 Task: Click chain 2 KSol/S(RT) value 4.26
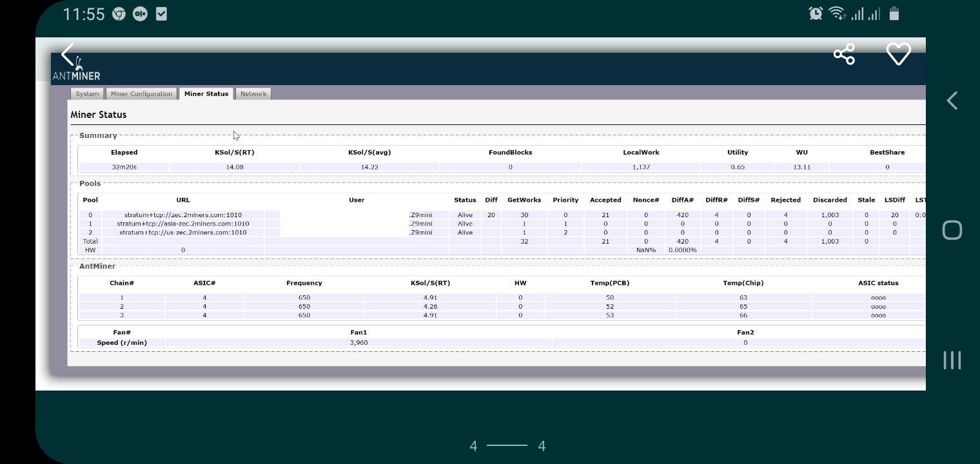[431, 307]
